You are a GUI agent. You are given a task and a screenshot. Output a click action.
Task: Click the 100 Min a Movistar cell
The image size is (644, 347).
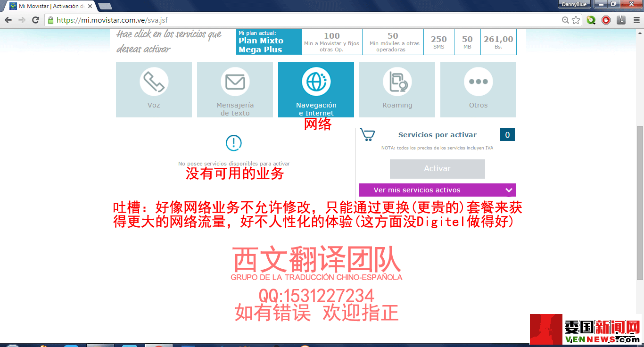tap(332, 42)
